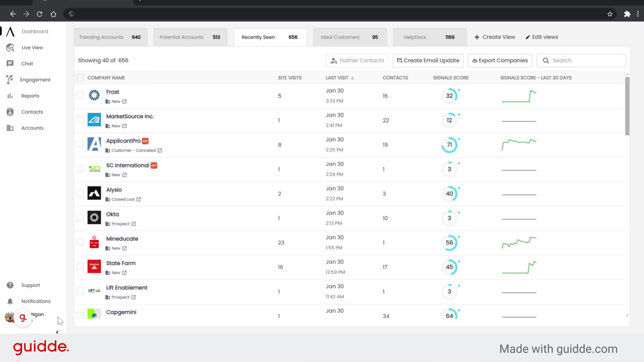Click Create View
This screenshot has height=362, width=644.
495,37
